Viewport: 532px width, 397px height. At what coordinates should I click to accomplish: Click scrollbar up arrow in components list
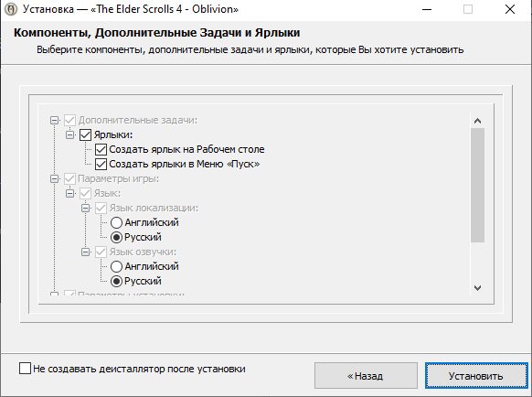click(477, 121)
